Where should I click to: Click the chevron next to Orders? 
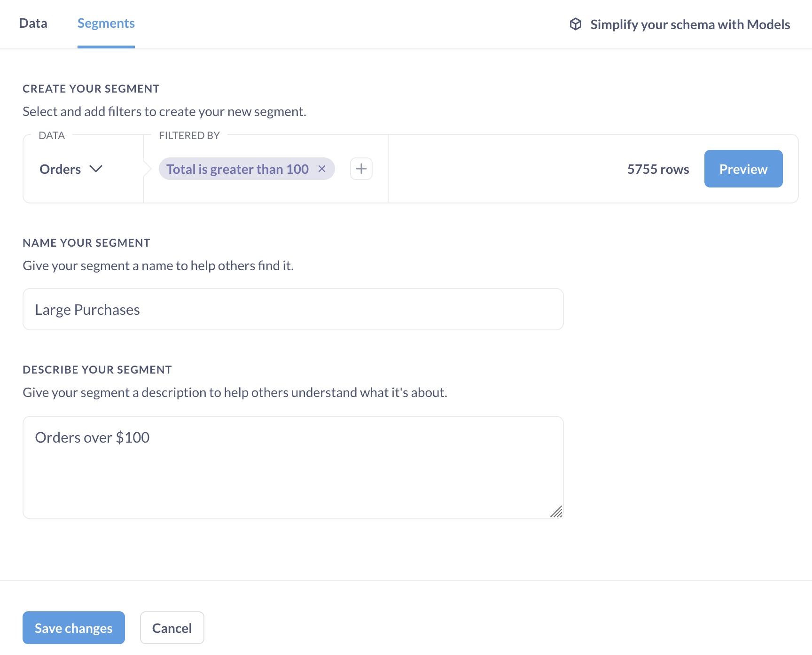[97, 169]
